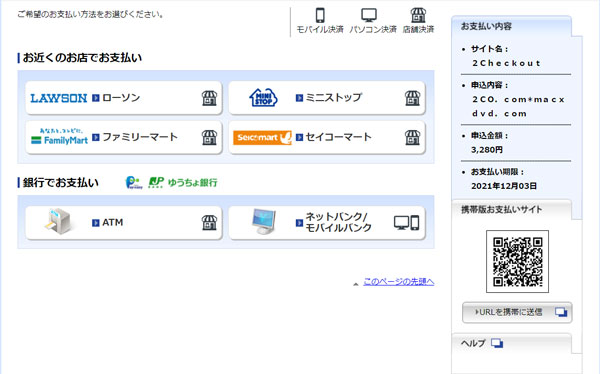Click the PC payment legend icon

369,15
